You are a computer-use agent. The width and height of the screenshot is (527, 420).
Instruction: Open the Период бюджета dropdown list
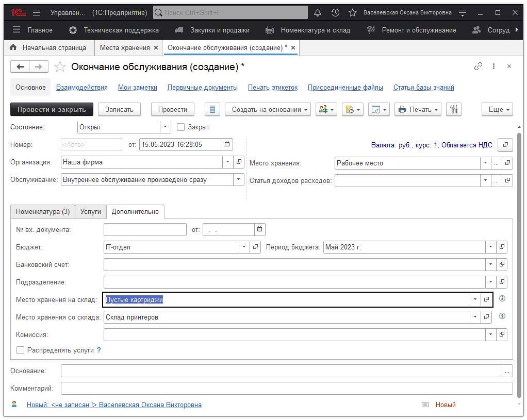pyautogui.click(x=490, y=247)
